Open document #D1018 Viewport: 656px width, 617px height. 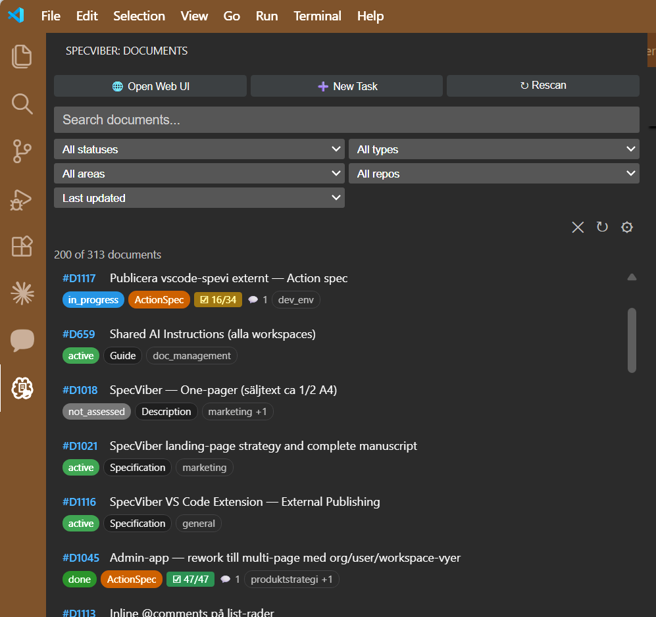[80, 390]
